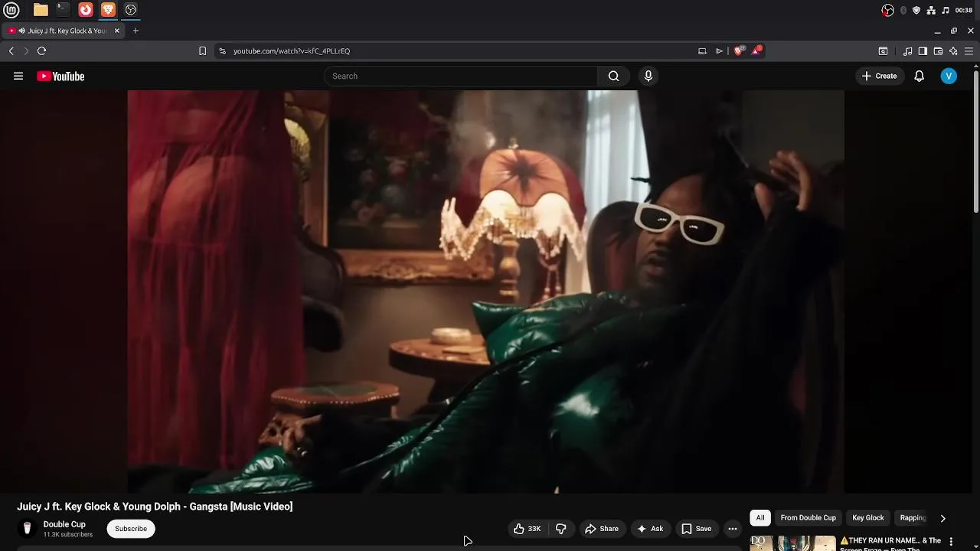This screenshot has height=551, width=980.
Task: Open network connections tray icon
Action: (x=931, y=10)
